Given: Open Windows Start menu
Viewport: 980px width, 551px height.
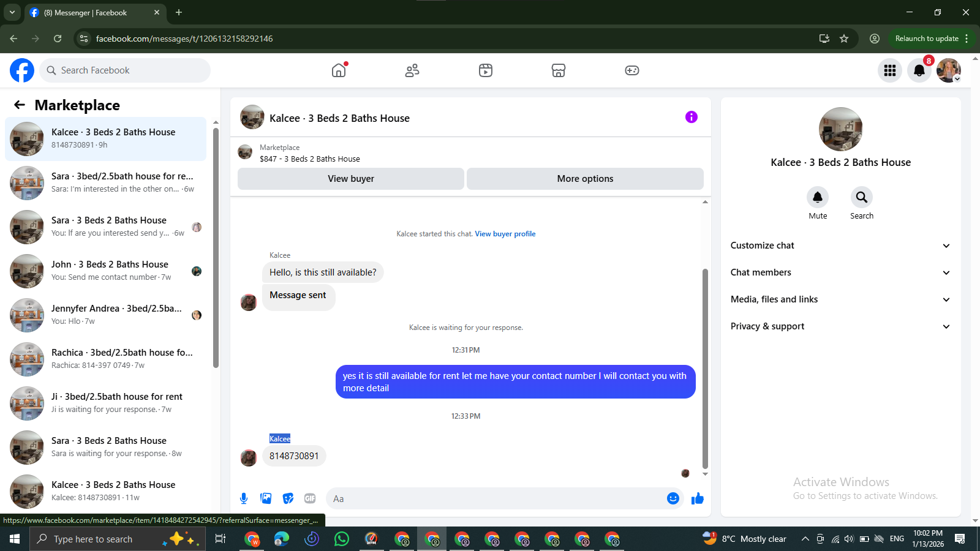Looking at the screenshot, I should coord(15,539).
